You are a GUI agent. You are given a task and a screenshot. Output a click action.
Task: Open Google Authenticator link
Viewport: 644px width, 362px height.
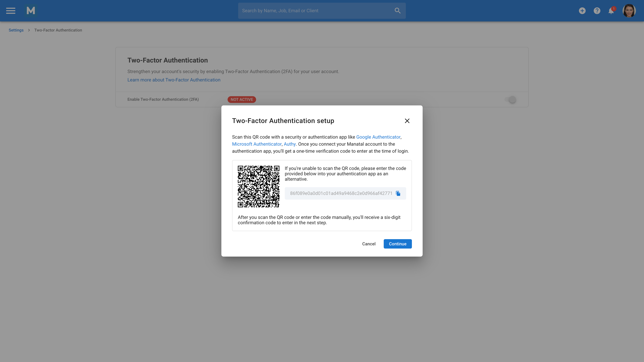tap(378, 137)
